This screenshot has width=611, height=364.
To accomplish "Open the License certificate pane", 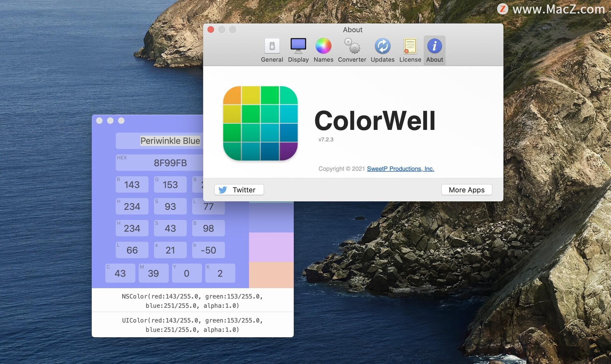I will tap(410, 51).
